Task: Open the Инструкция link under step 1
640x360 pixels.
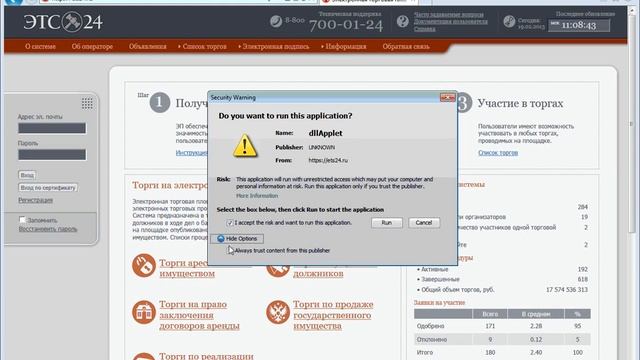Action: [191, 153]
